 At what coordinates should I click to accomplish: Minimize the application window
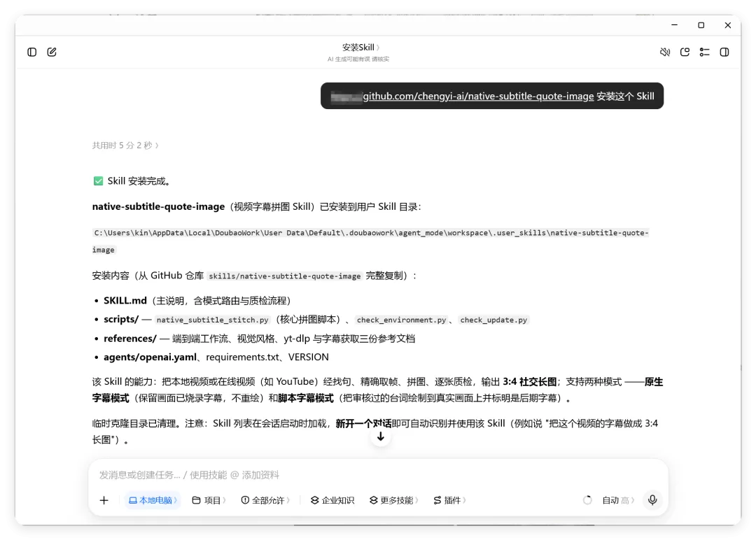click(x=675, y=25)
